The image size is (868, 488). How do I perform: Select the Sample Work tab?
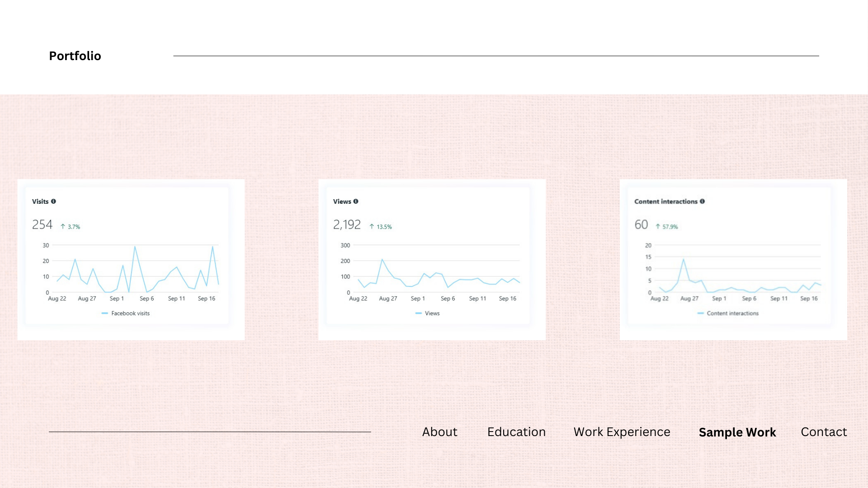[x=737, y=432]
